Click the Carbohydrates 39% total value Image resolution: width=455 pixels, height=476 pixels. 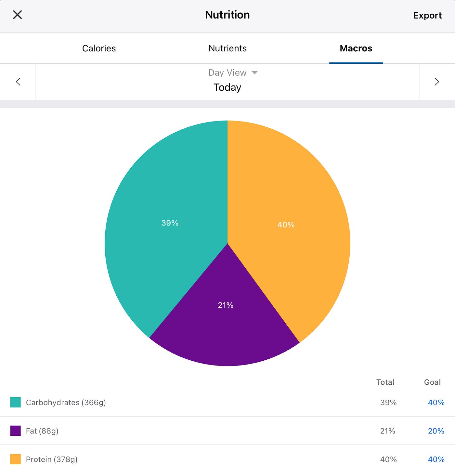pyautogui.click(x=388, y=403)
